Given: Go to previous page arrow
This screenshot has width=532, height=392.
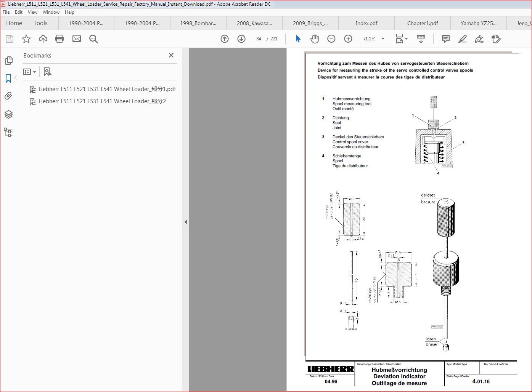Looking at the screenshot, I should coord(225,39).
